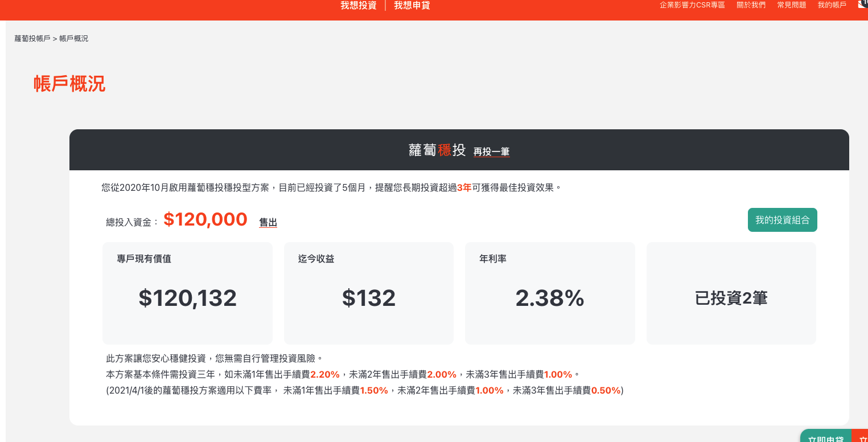Image resolution: width=868 pixels, height=442 pixels.
Task: Click the 售出 link
Action: point(268,223)
